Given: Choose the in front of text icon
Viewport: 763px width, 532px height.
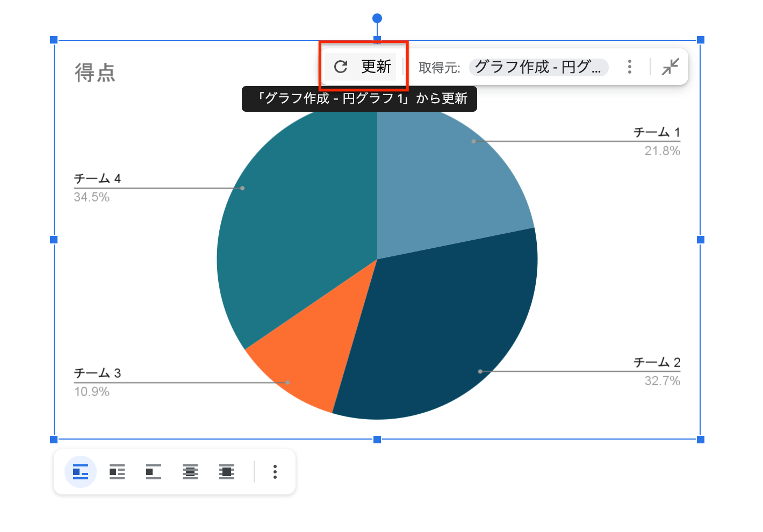Looking at the screenshot, I should (x=226, y=472).
